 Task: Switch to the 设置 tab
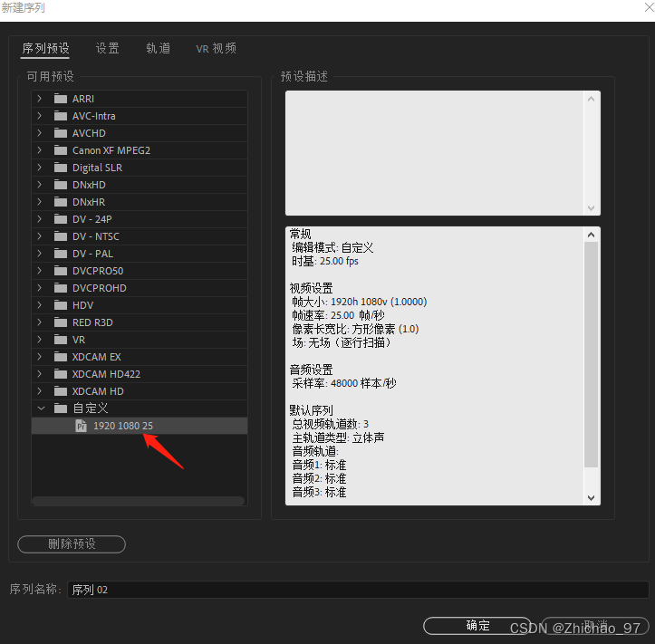108,48
